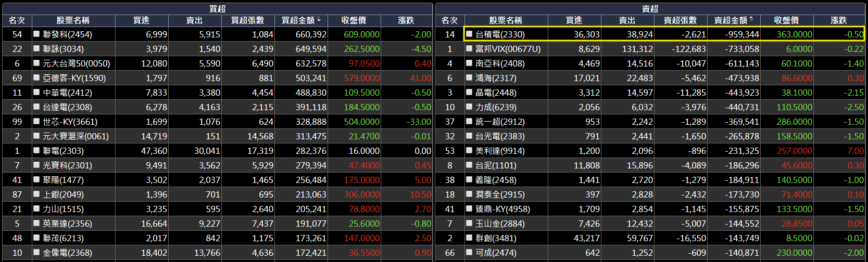
Task: Click the 買進 value 47,360
Action: [x=154, y=151]
